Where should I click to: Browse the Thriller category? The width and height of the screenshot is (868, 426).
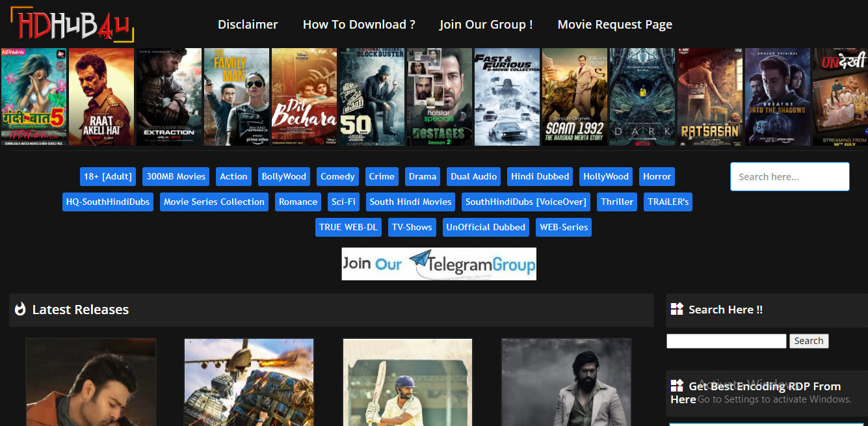[617, 202]
